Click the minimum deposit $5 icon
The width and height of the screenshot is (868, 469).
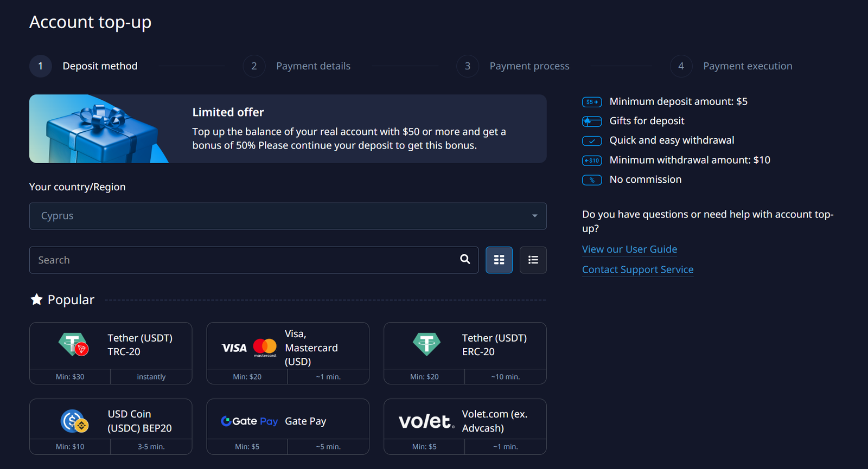tap(592, 102)
